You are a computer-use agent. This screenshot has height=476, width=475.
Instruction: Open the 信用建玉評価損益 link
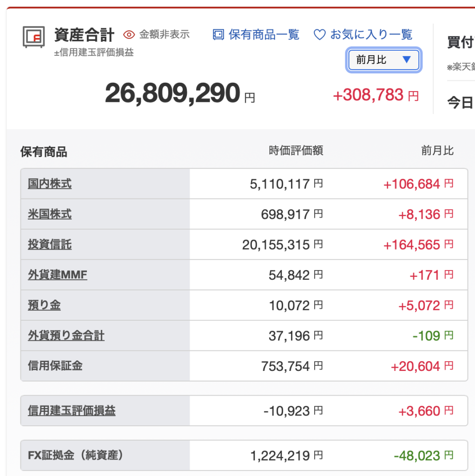72,410
